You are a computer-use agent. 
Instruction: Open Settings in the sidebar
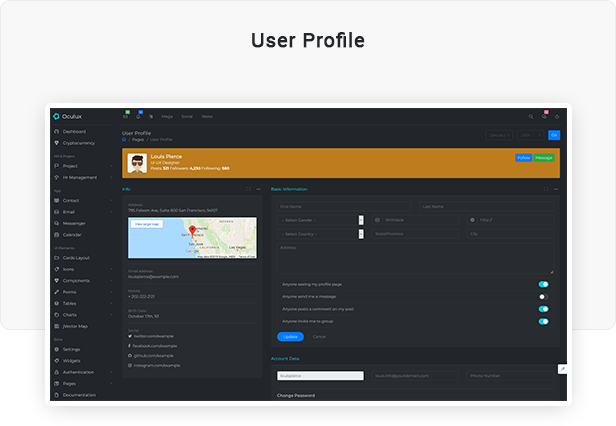(72, 349)
